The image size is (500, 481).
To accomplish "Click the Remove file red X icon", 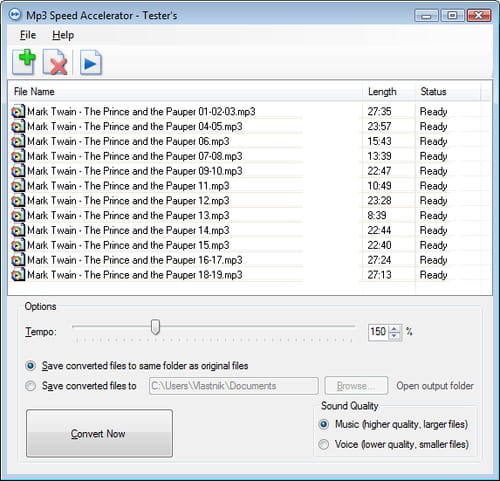I will (x=55, y=62).
